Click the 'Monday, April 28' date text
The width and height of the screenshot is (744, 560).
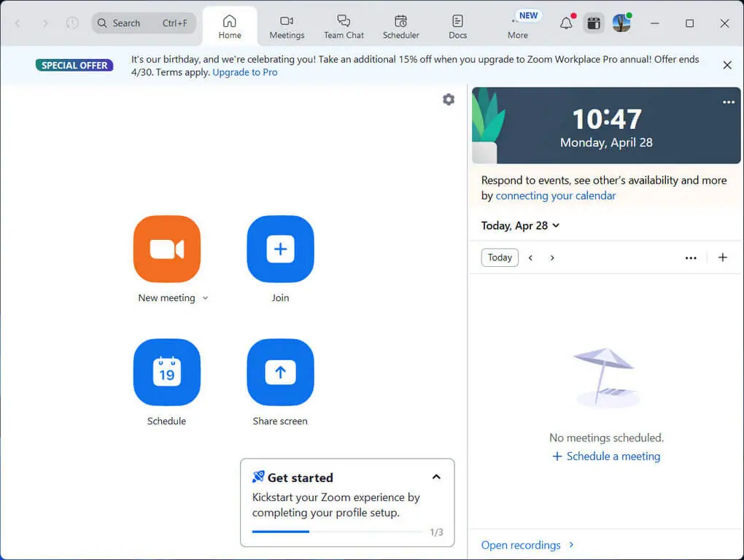point(606,143)
